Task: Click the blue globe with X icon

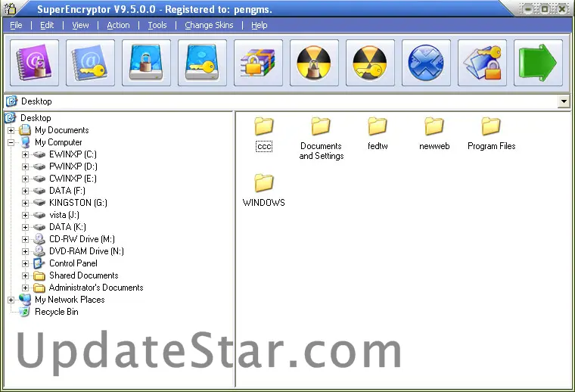Action: coord(426,63)
